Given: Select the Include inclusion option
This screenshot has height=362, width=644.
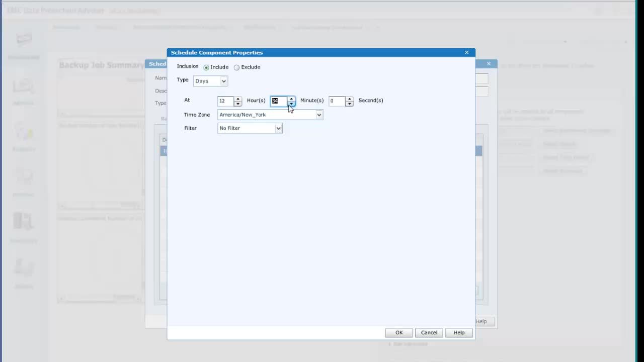Looking at the screenshot, I should (x=206, y=67).
